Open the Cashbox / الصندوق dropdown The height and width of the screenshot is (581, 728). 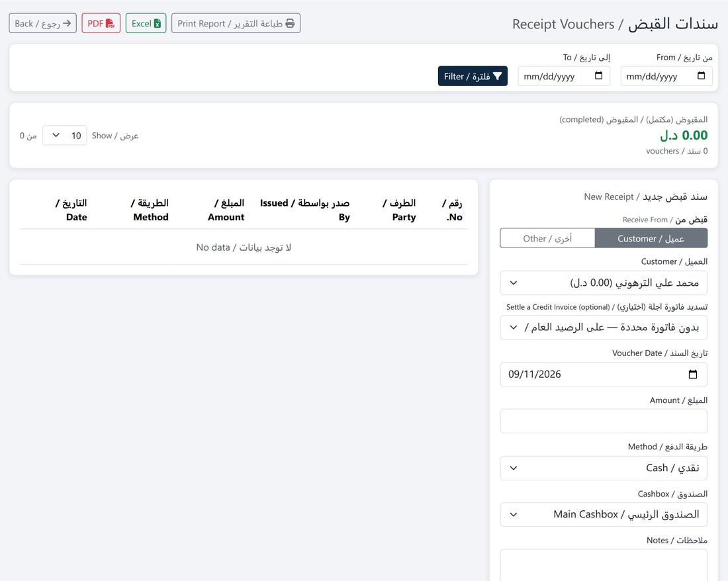click(604, 514)
